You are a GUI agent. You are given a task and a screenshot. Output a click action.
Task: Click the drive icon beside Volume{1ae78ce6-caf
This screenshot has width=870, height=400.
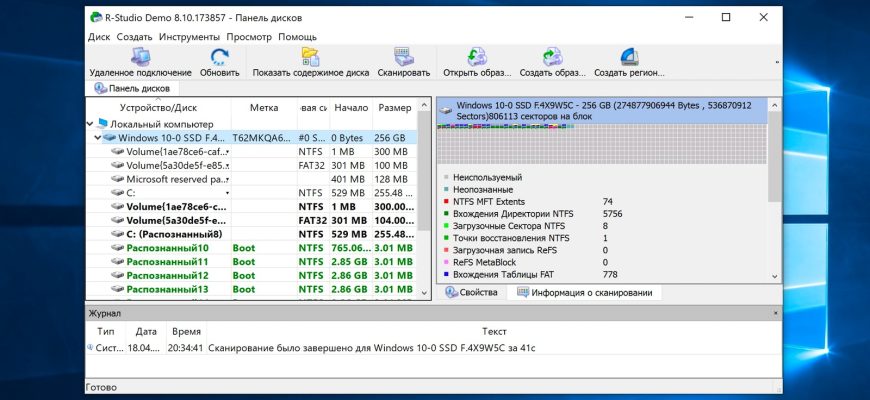point(118,151)
